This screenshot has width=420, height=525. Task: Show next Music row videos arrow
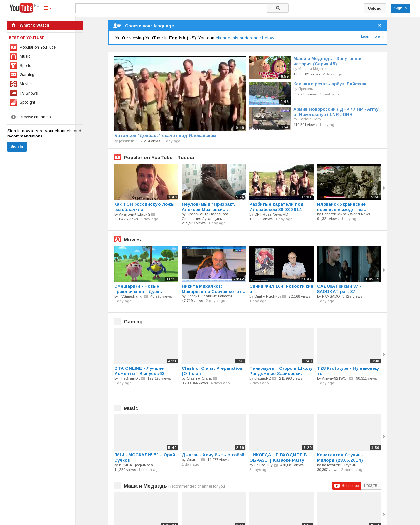384,436
